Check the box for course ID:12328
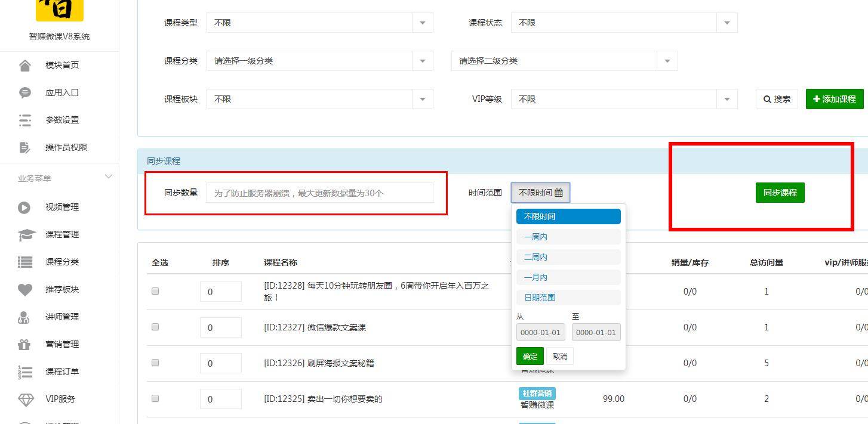868x424 pixels. (x=155, y=291)
